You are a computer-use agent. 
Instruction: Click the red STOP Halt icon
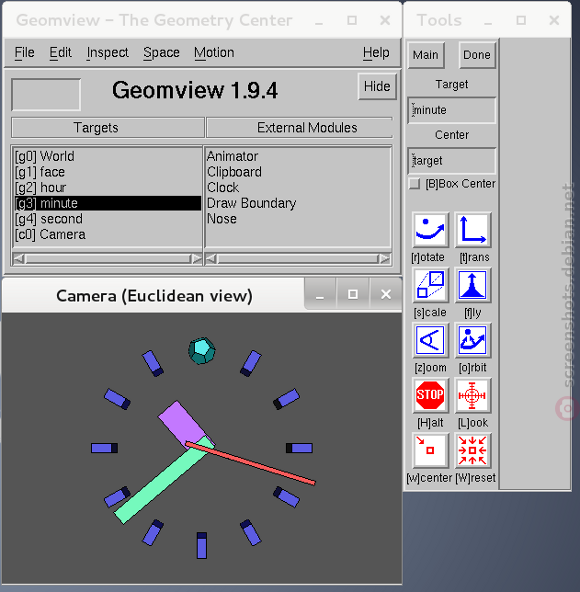[x=430, y=395]
